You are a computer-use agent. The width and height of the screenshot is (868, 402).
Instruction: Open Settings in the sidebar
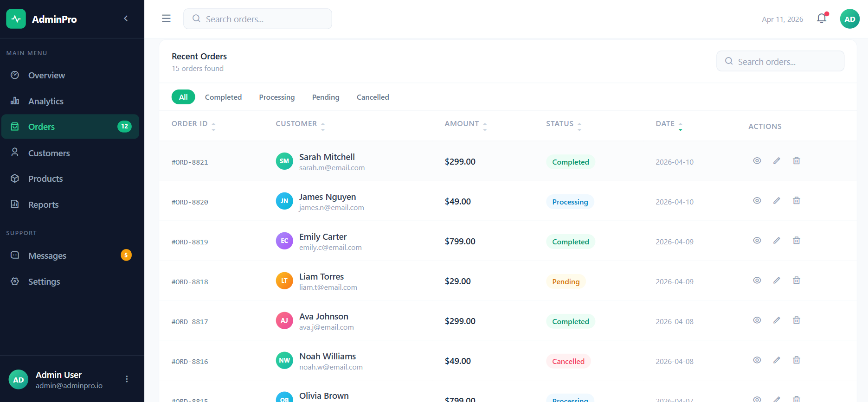pos(70,281)
